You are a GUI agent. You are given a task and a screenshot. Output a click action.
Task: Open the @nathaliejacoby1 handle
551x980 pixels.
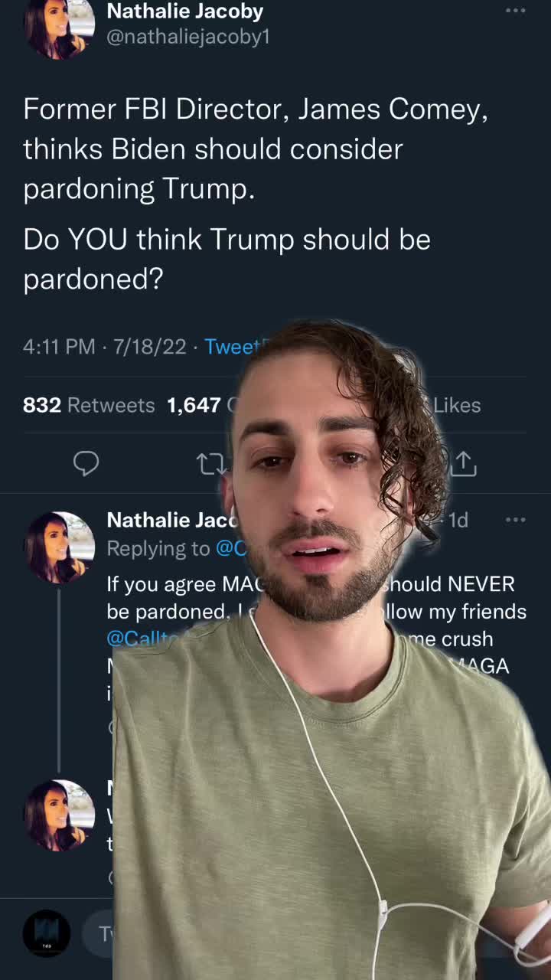point(188,37)
